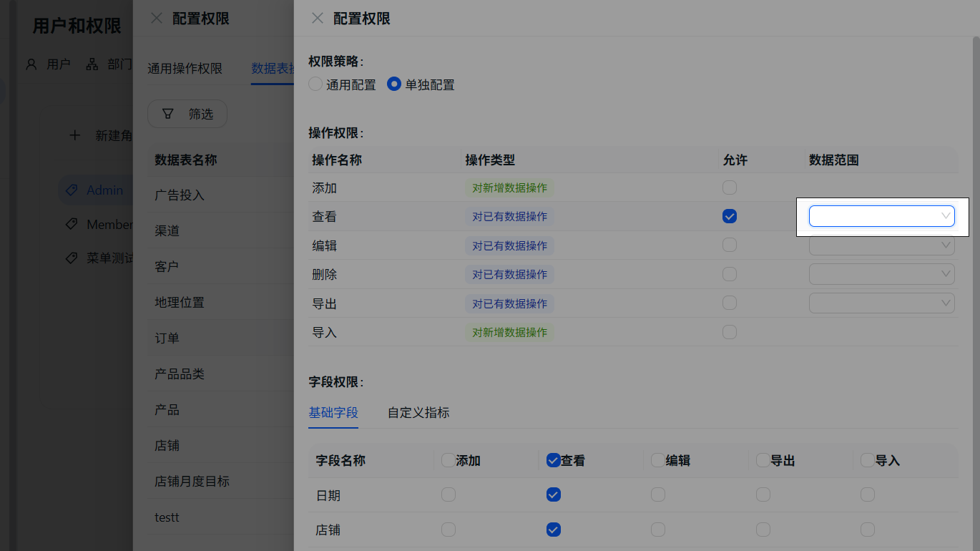Uncheck 查看 permission for 店铺 field
This screenshot has width=980, height=551.
(553, 530)
